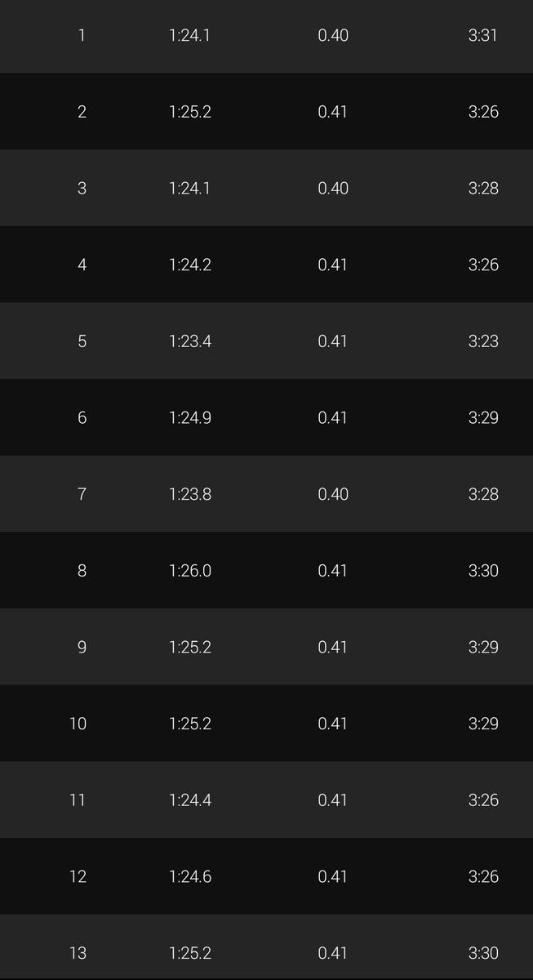Image resolution: width=533 pixels, height=980 pixels.
Task: Select lap 13 pace 3:30
Action: point(483,953)
